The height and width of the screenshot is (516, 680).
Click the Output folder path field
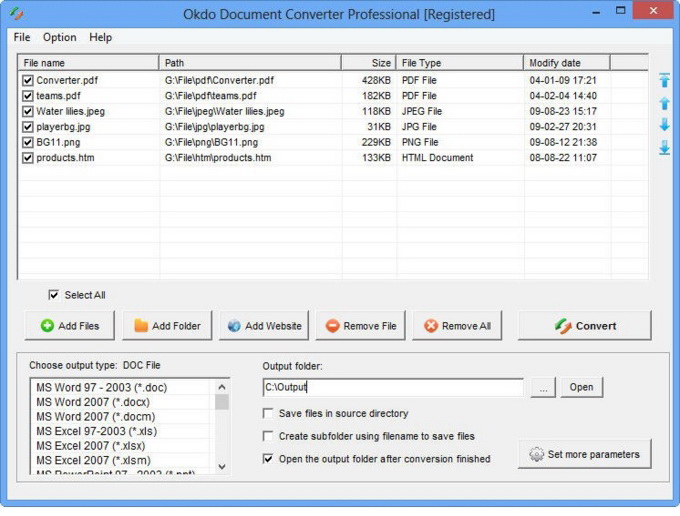(392, 388)
